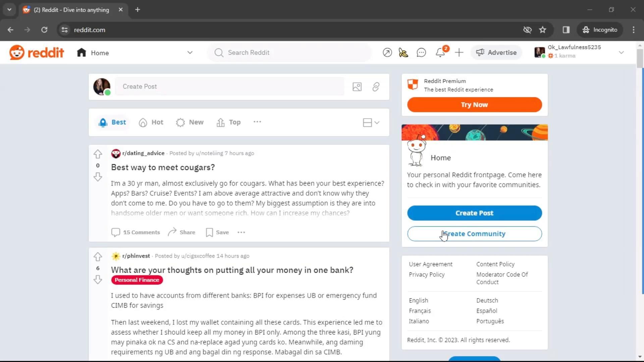Click the Try Now premium button
644x362 pixels.
(x=474, y=105)
